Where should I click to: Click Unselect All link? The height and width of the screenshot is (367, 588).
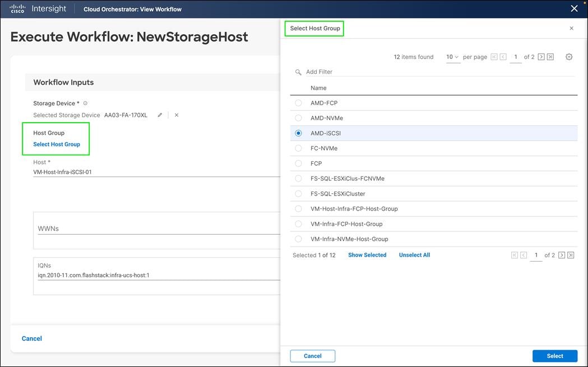pos(414,255)
